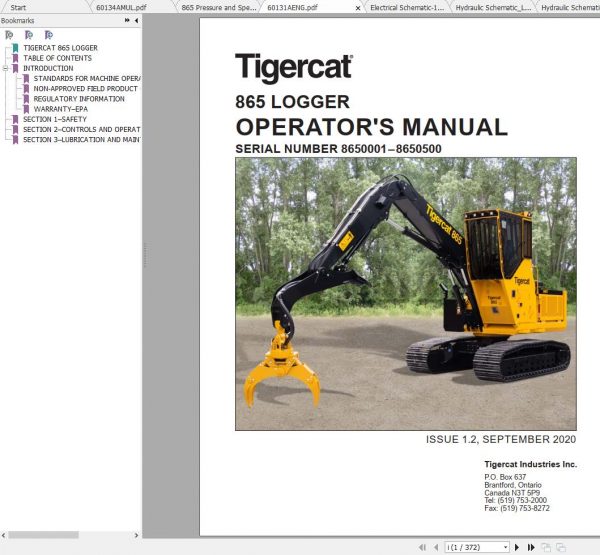600x555 pixels.
Task: Open STANDARDS FOR MACHINE OPER bookmark
Action: [x=87, y=78]
